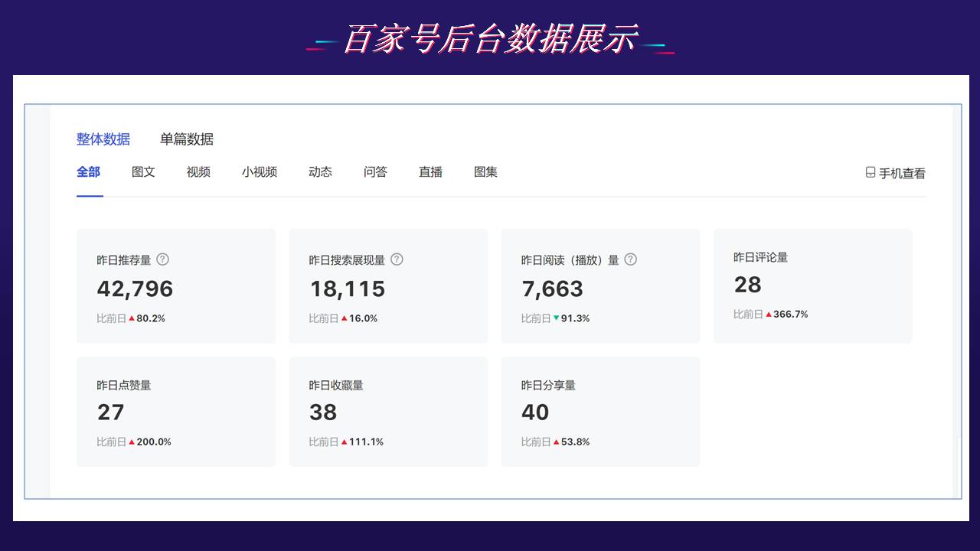This screenshot has width=980, height=551.
Task: Select the 图集 filter tab
Action: pos(485,172)
